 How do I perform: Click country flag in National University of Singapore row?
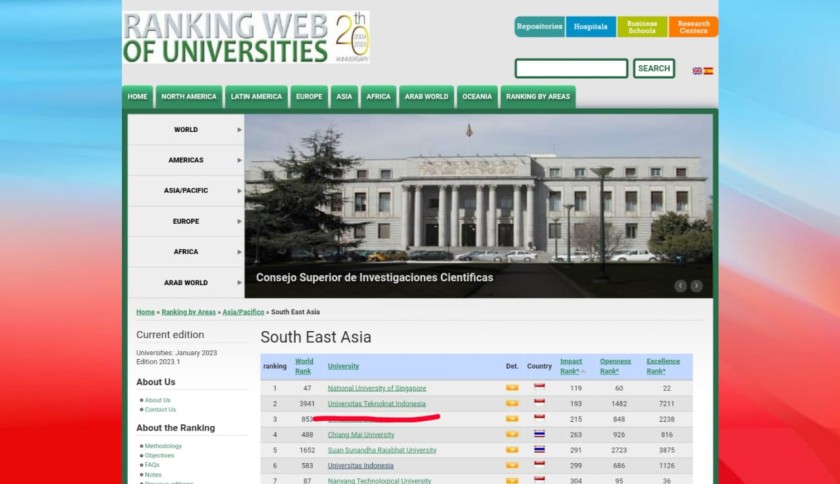point(539,387)
